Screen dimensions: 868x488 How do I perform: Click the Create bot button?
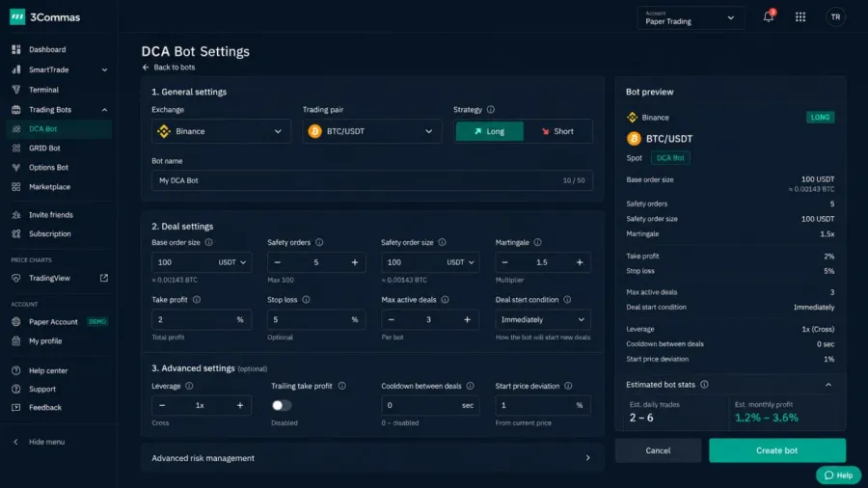click(777, 450)
